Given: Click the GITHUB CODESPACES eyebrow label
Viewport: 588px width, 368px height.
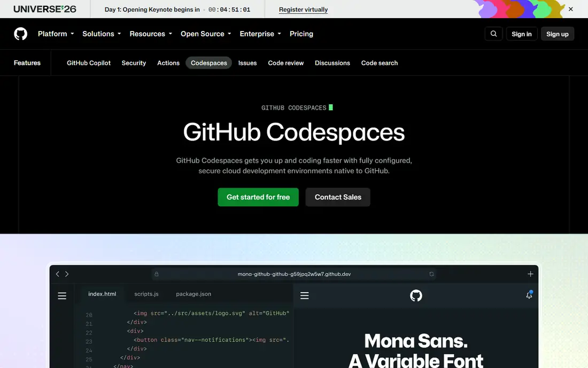Looking at the screenshot, I should click(294, 108).
